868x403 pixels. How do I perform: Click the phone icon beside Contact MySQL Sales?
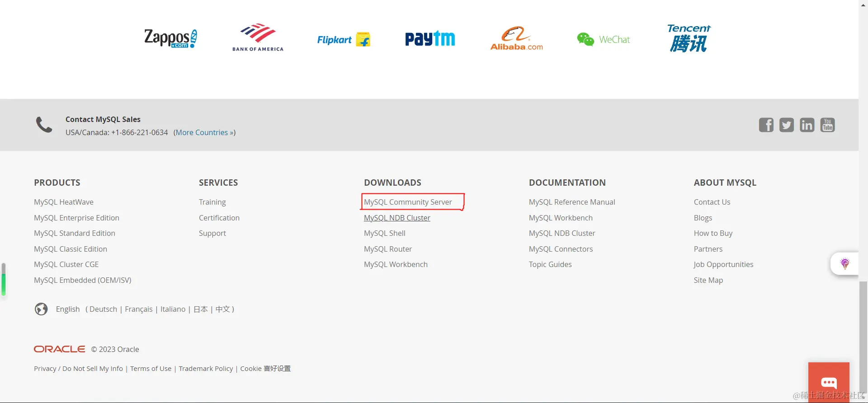click(x=44, y=125)
